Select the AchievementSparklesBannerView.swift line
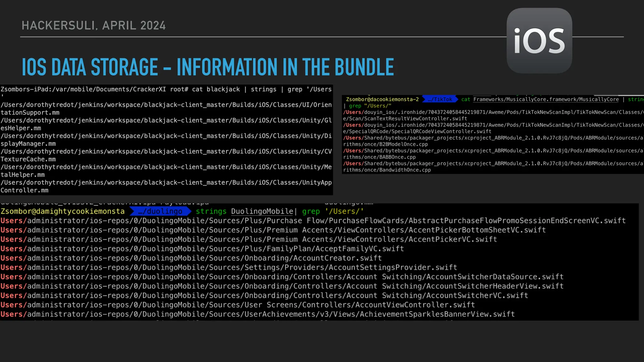 point(258,314)
